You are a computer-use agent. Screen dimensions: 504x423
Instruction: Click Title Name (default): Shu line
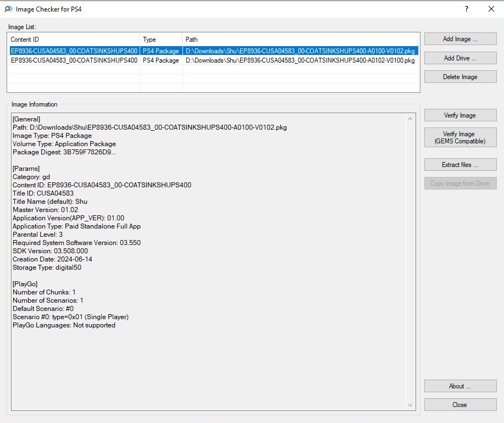tap(50, 202)
